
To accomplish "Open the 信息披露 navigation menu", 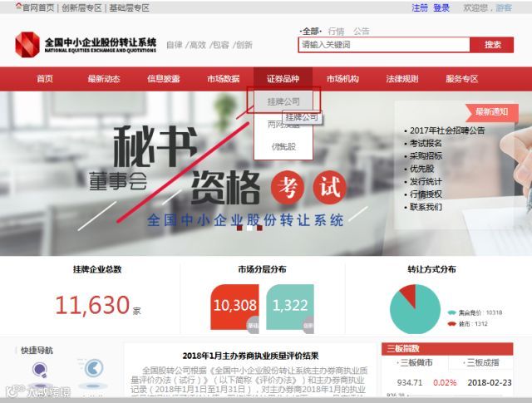I will [164, 79].
